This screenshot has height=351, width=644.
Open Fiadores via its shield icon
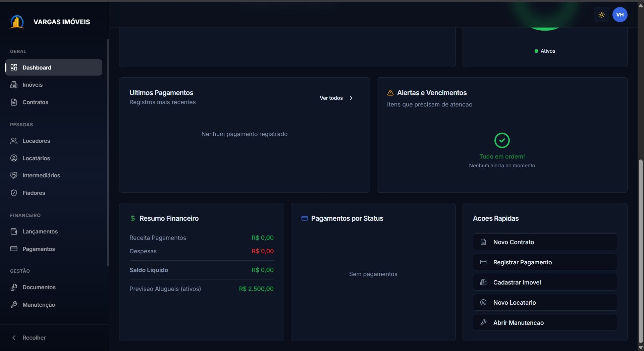pyautogui.click(x=14, y=193)
